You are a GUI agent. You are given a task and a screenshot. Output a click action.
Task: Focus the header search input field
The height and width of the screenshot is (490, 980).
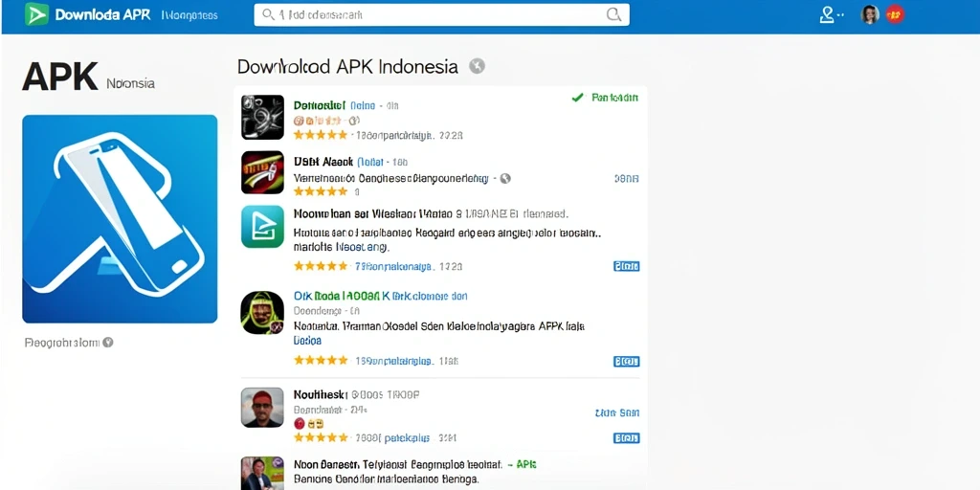(x=441, y=15)
